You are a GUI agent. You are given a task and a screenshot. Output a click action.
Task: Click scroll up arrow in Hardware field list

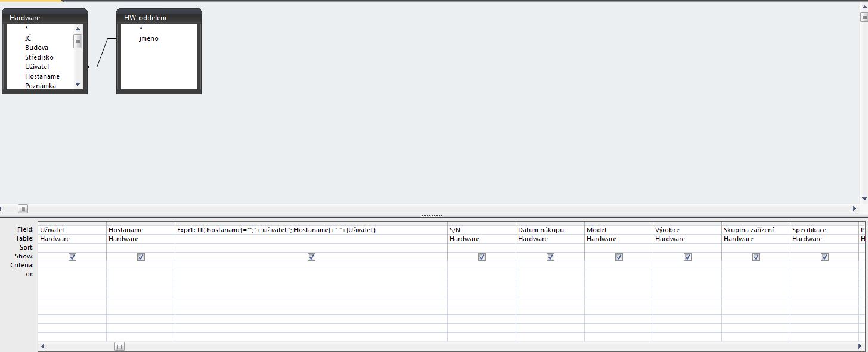click(77, 29)
